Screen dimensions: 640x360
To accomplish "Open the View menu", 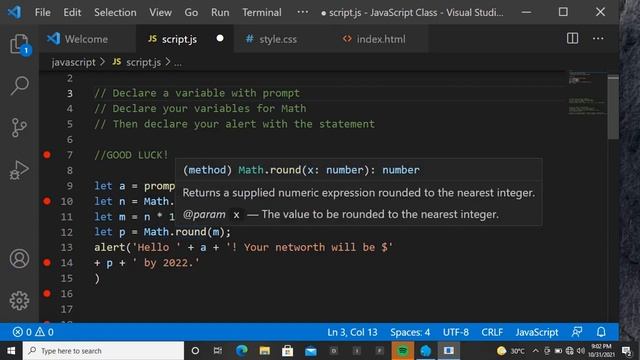I will (x=160, y=12).
